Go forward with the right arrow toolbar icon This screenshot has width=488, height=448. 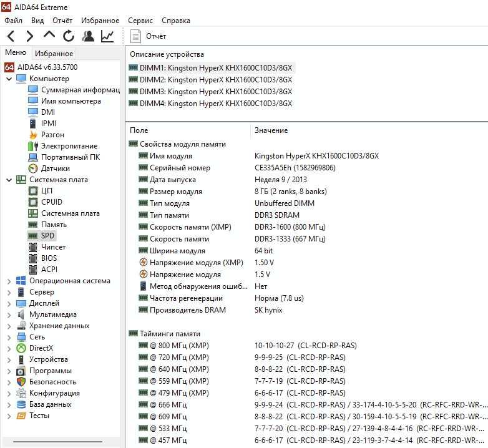point(29,36)
